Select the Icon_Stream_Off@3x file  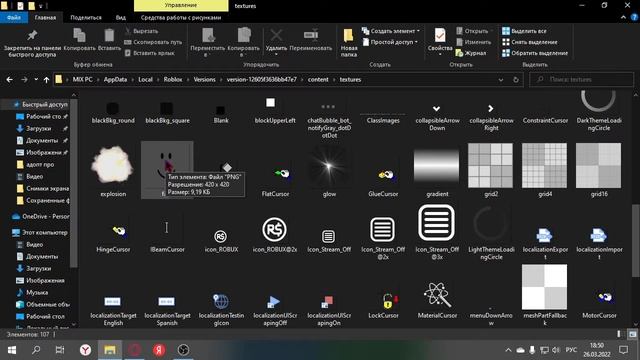[x=437, y=232]
